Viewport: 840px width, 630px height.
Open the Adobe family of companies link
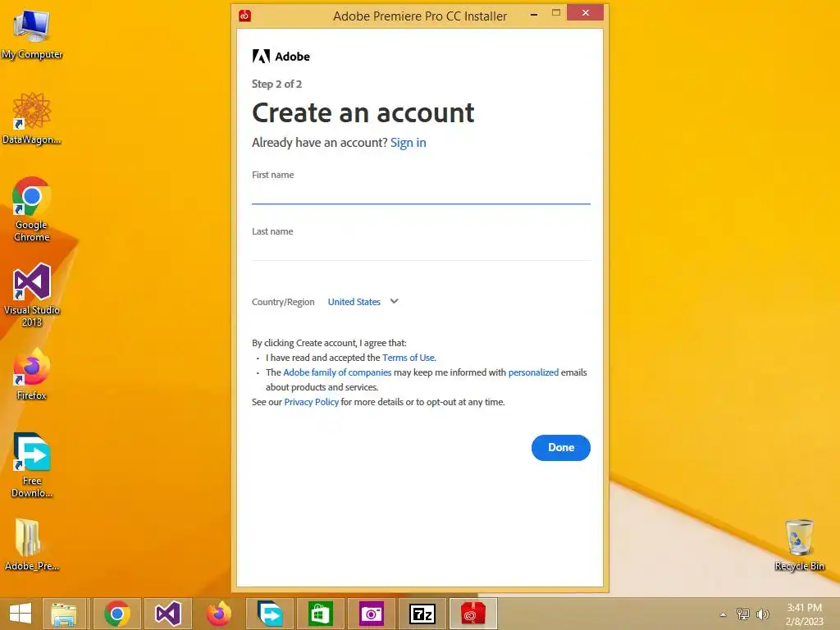(x=337, y=372)
